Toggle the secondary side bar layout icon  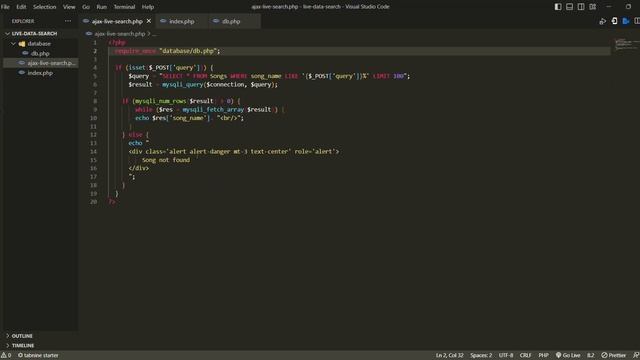point(581,7)
